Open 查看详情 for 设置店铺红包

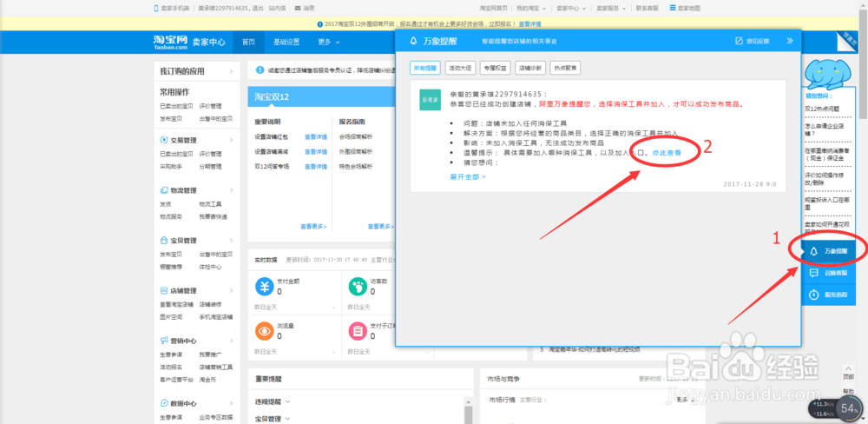pyautogui.click(x=316, y=137)
